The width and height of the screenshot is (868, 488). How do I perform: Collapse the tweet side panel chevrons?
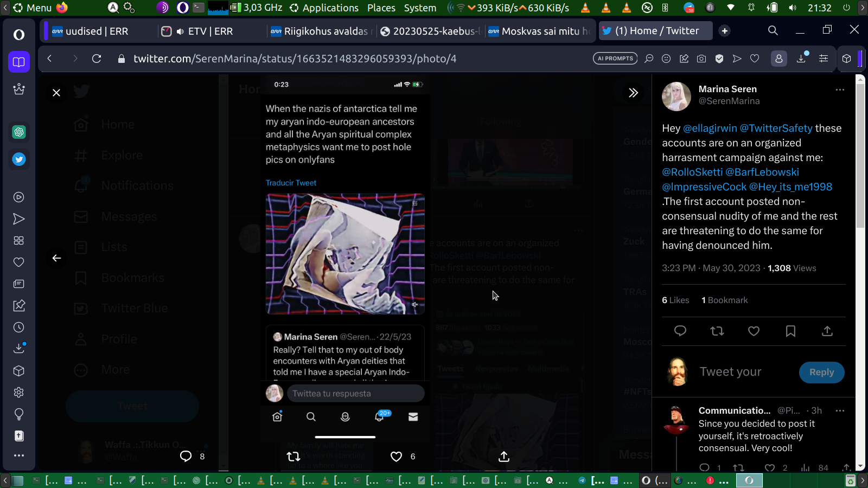pos(633,93)
